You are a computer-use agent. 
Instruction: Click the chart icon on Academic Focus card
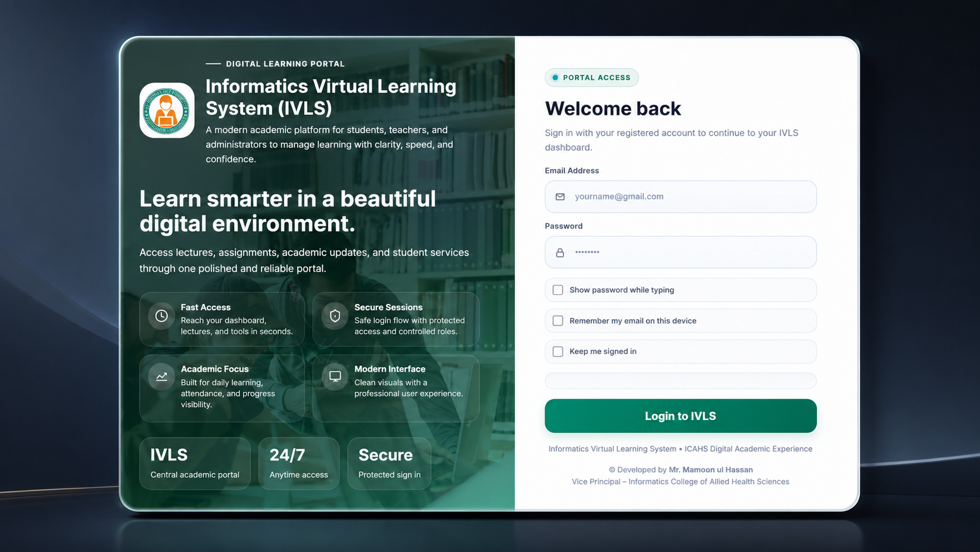coord(161,377)
